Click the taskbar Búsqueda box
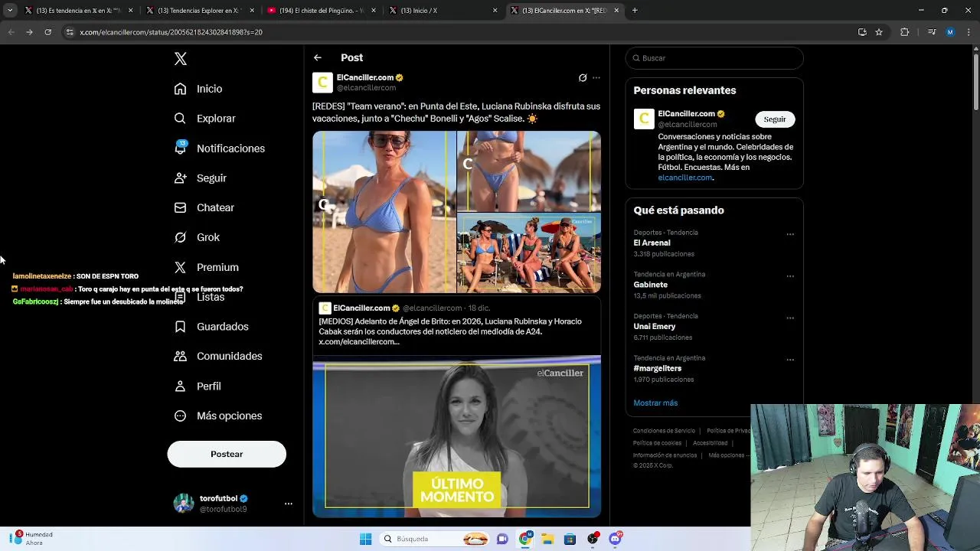 coord(435,539)
